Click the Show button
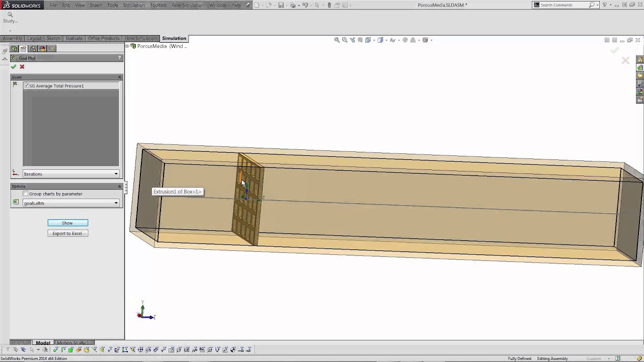The image size is (644, 362). 67,223
